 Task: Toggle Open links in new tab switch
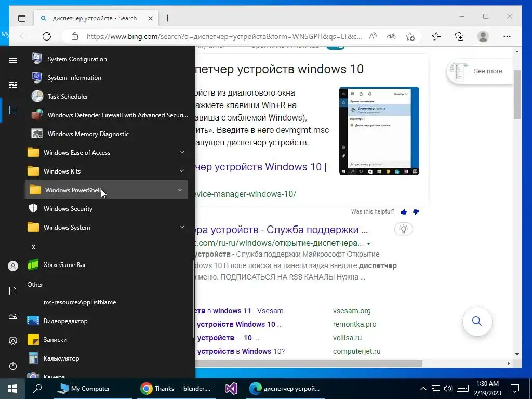(335, 46)
